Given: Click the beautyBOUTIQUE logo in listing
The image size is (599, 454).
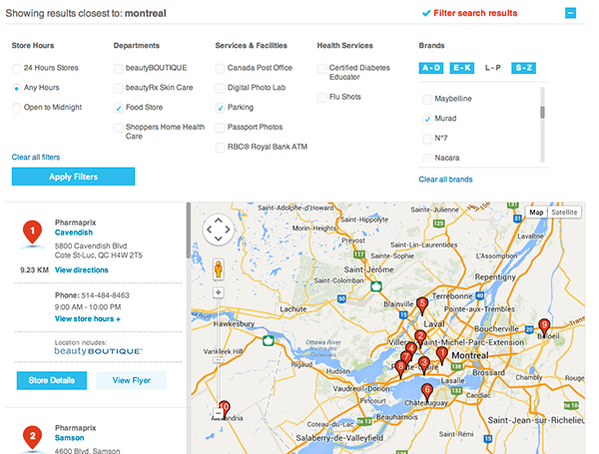Looking at the screenshot, I should pyautogui.click(x=98, y=351).
